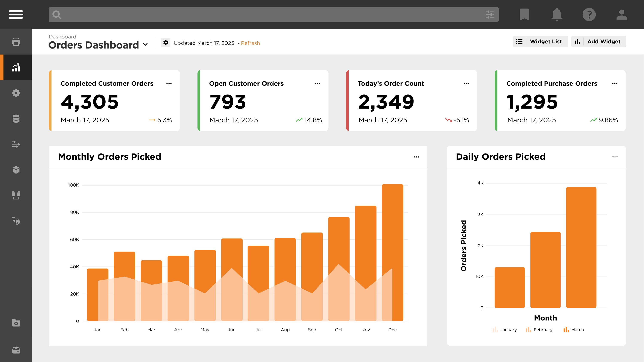Screen dimensions: 644x363
Task: Open the hamburger main menu
Action: pyautogui.click(x=16, y=15)
